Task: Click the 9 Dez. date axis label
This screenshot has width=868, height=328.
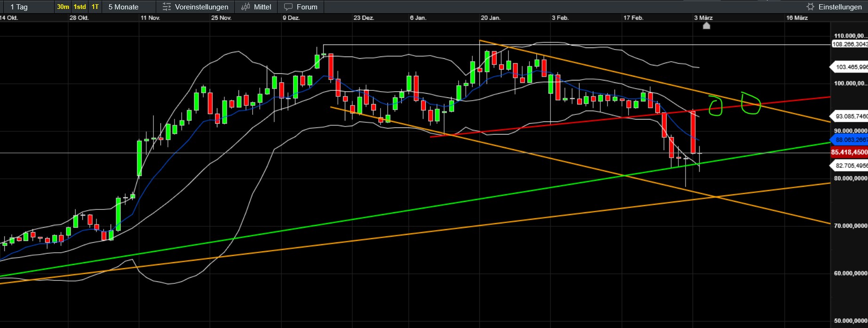Action: [291, 18]
